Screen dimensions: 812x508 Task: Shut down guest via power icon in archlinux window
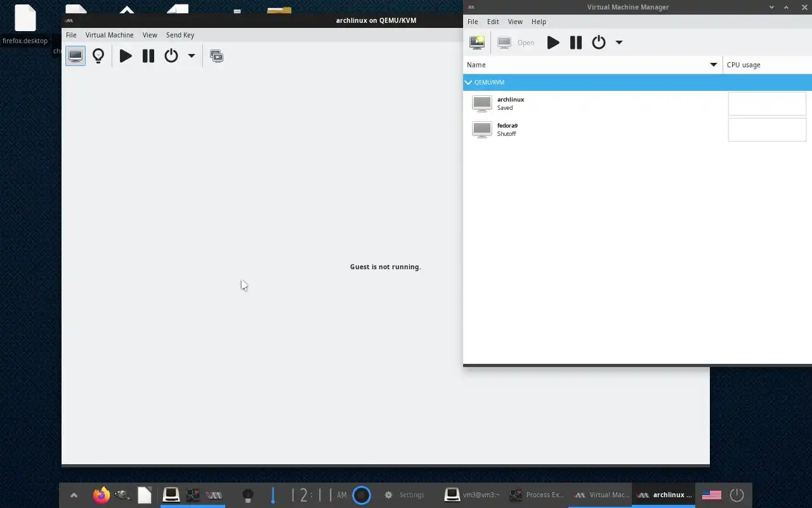point(171,56)
